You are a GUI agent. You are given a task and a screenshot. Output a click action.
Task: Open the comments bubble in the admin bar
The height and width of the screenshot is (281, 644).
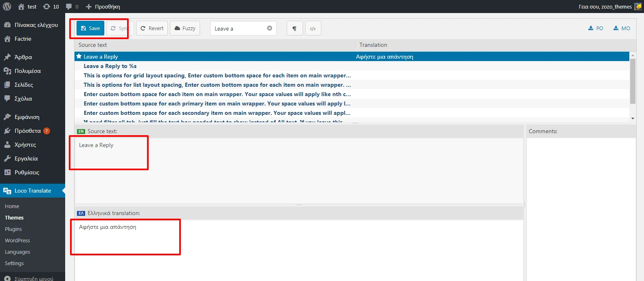click(x=72, y=7)
